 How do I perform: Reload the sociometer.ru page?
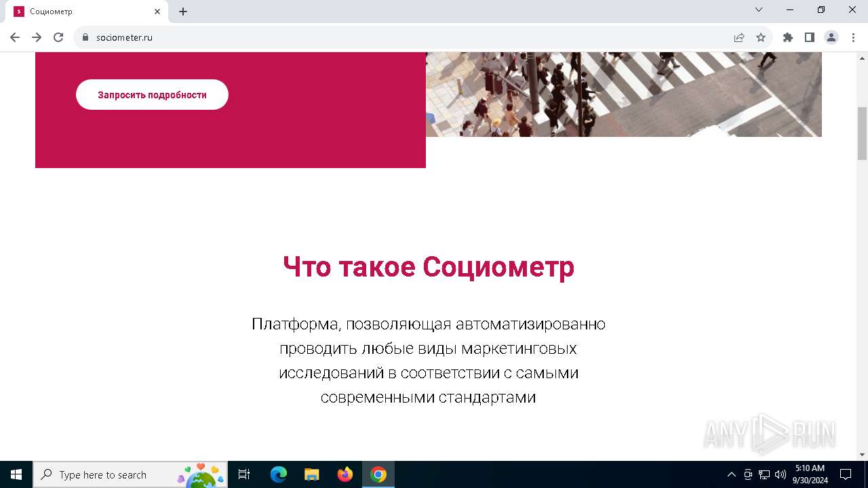pos(58,37)
